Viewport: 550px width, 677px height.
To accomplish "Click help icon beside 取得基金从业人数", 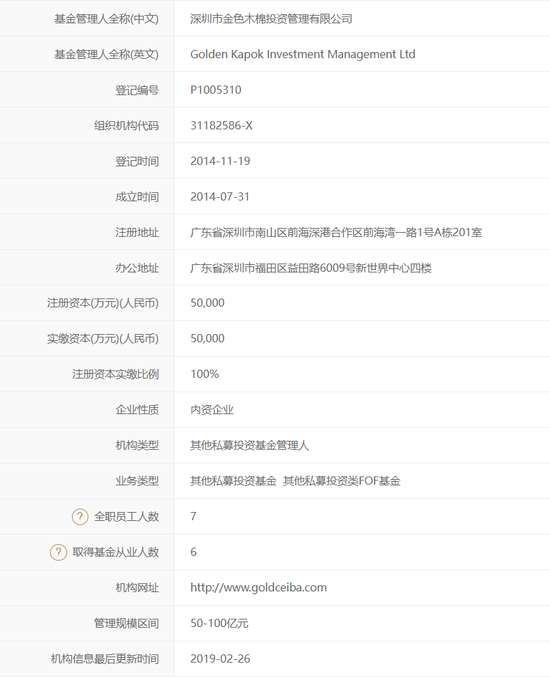I will 58,552.
